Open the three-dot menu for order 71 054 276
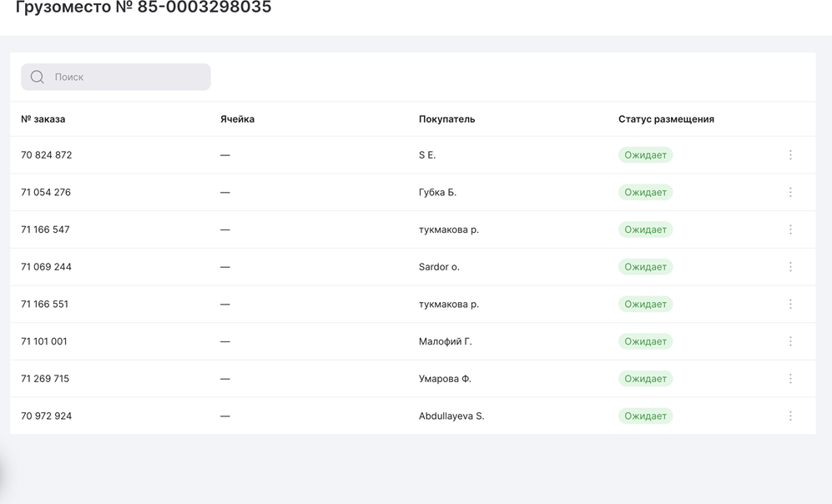 tap(790, 192)
